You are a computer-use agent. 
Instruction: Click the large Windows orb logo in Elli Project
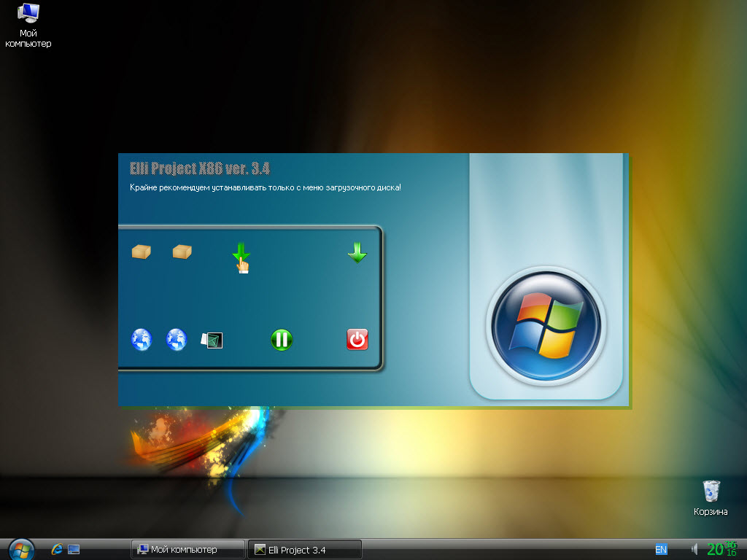(546, 326)
